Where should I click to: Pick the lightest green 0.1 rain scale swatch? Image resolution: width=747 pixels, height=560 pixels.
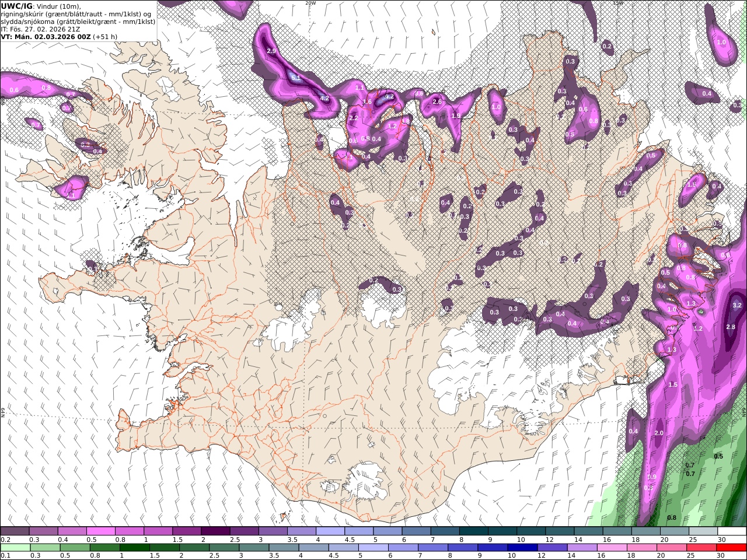(15, 547)
